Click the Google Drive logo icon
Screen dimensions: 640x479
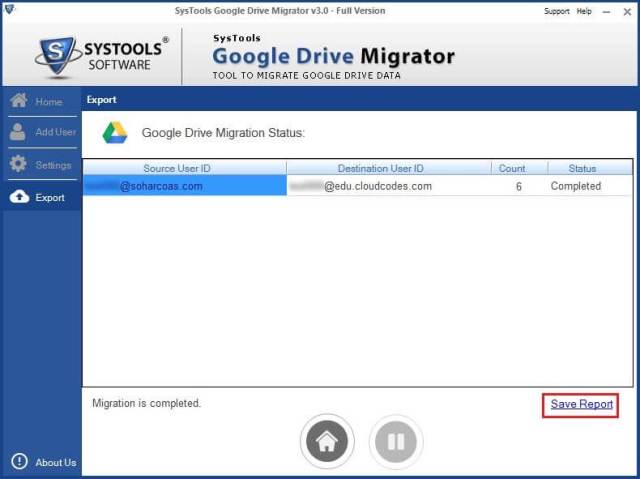coord(115,133)
